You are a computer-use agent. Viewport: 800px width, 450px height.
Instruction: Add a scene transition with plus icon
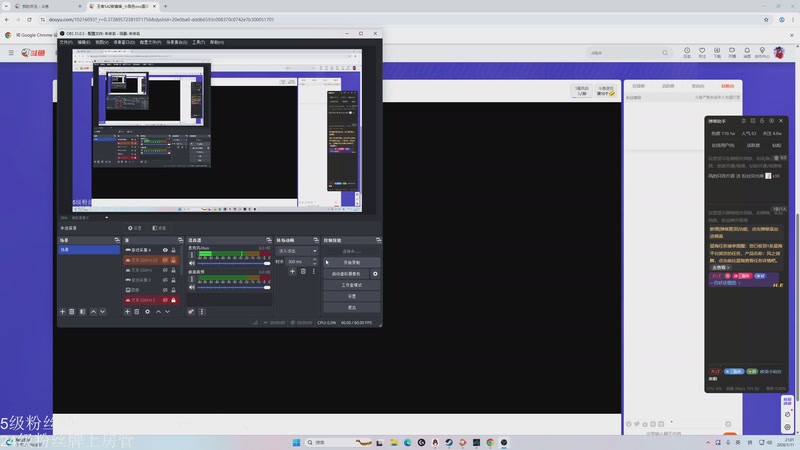[x=292, y=271]
